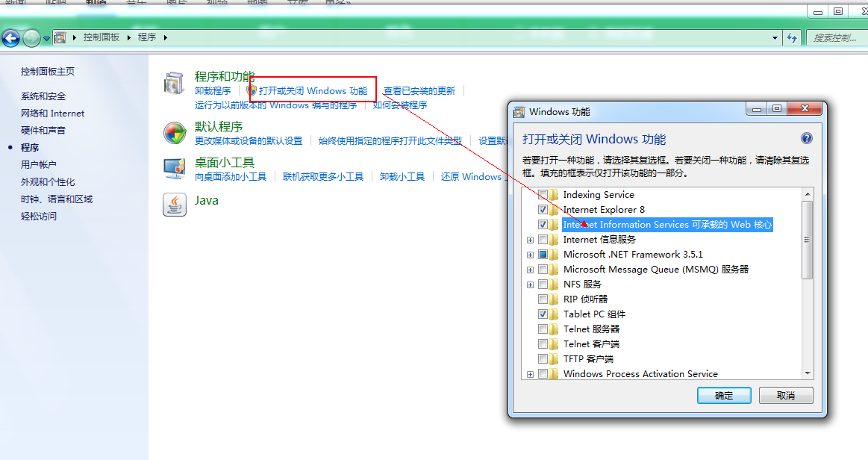Focus the 搜索控制面板 search field
The image size is (868, 460).
coord(837,37)
